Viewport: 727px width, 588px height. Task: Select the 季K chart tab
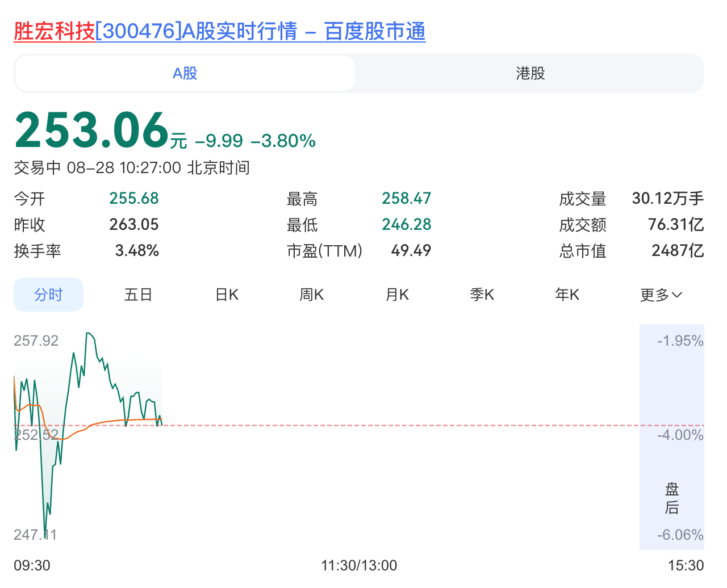tap(482, 295)
